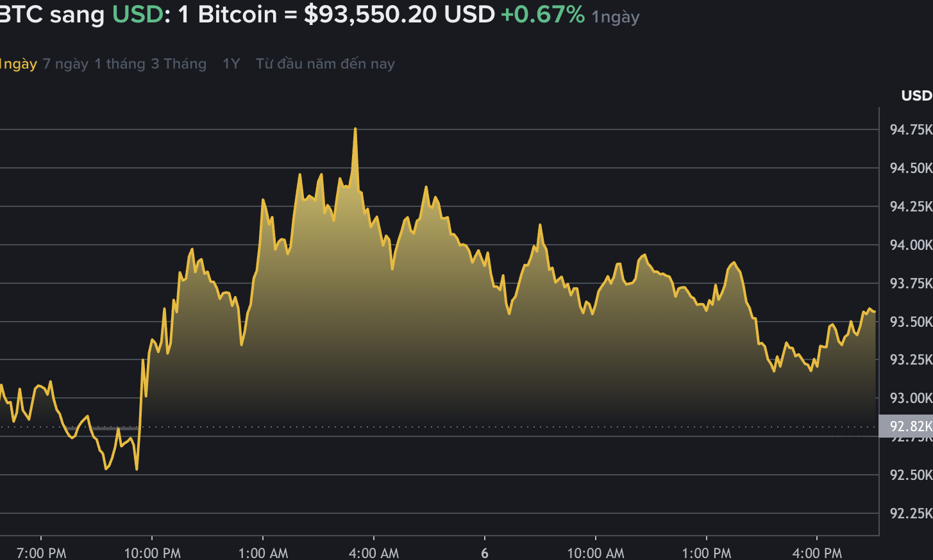This screenshot has width=933, height=560.
Task: Switch to the 7 ngày view
Action: [x=66, y=63]
